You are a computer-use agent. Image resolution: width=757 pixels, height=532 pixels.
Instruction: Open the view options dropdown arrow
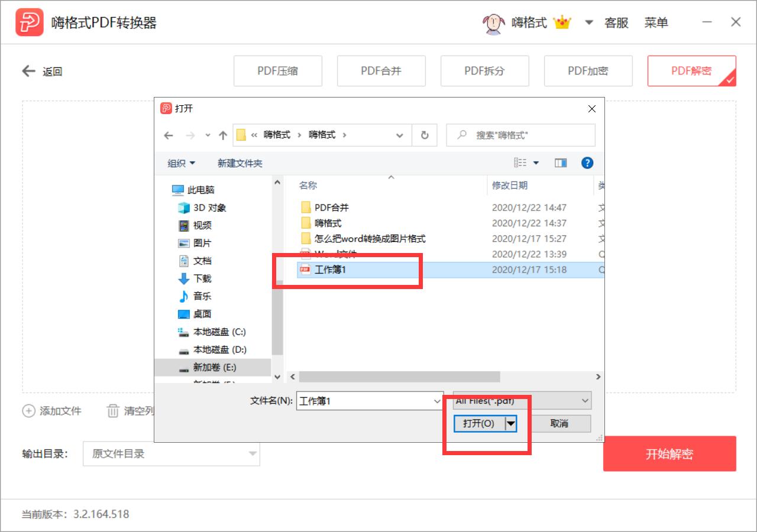536,163
